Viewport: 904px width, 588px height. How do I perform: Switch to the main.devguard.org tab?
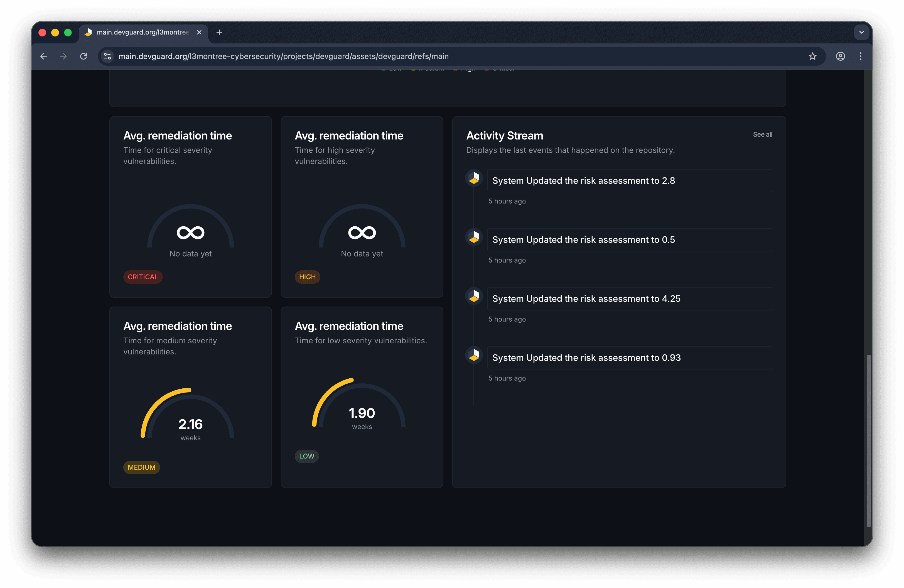click(141, 32)
